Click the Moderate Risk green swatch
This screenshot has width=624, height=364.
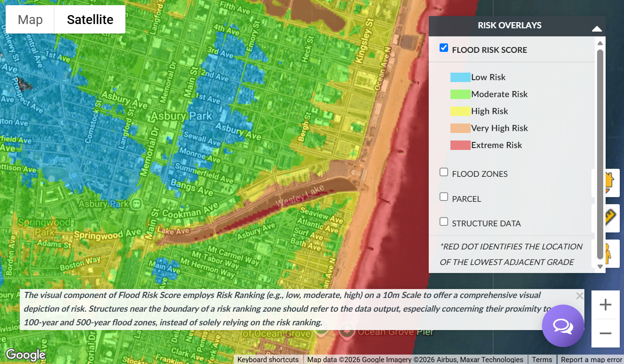click(460, 94)
